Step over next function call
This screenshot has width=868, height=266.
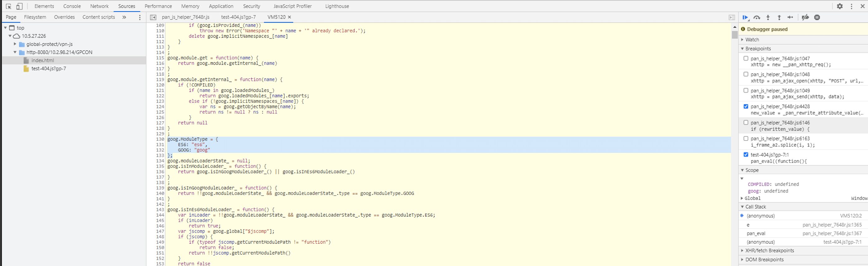click(x=757, y=17)
